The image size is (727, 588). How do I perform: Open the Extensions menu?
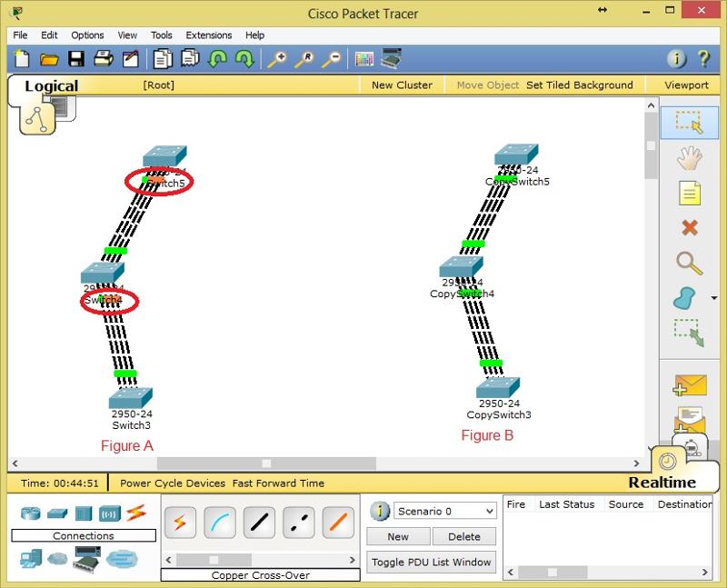[x=209, y=35]
